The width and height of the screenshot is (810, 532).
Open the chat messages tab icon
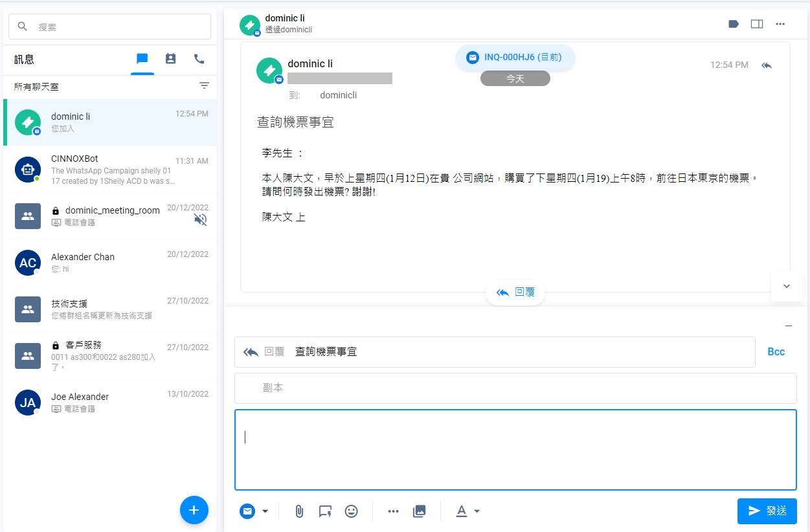click(142, 59)
